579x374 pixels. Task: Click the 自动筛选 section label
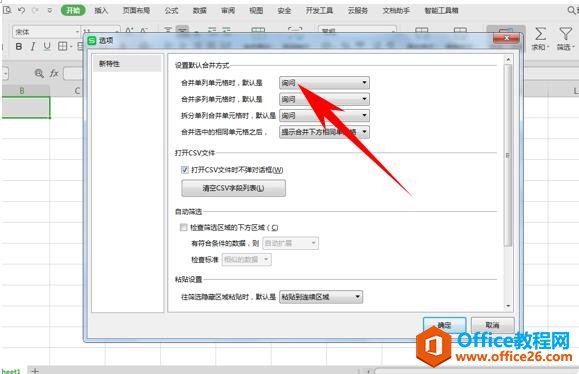click(x=188, y=212)
